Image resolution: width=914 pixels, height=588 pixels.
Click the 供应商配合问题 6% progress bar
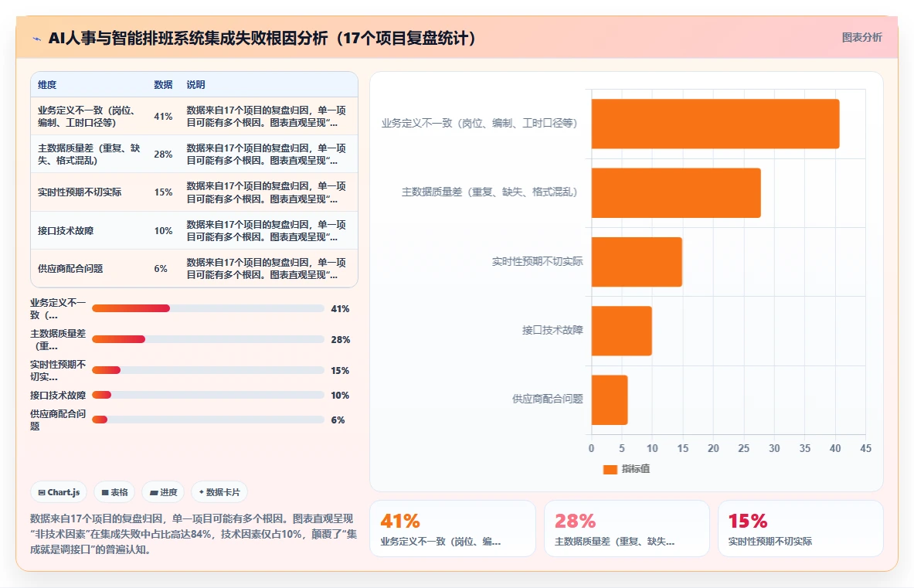click(208, 420)
